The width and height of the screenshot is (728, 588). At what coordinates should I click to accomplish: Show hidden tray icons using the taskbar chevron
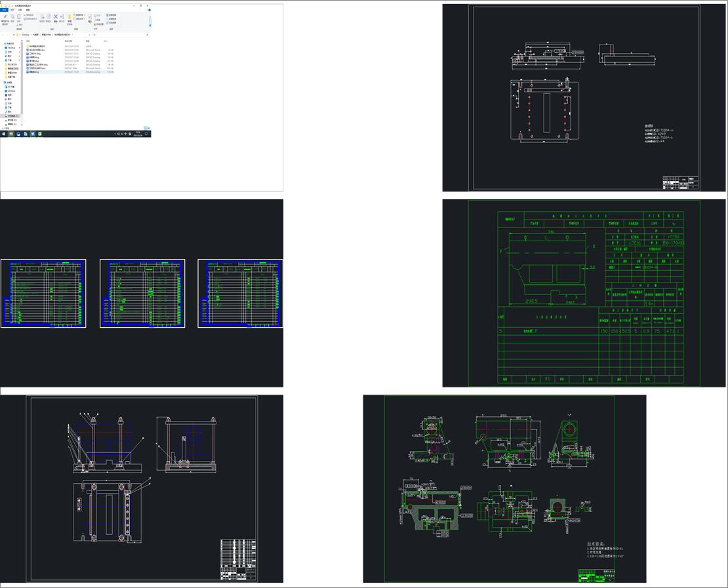[x=115, y=134]
